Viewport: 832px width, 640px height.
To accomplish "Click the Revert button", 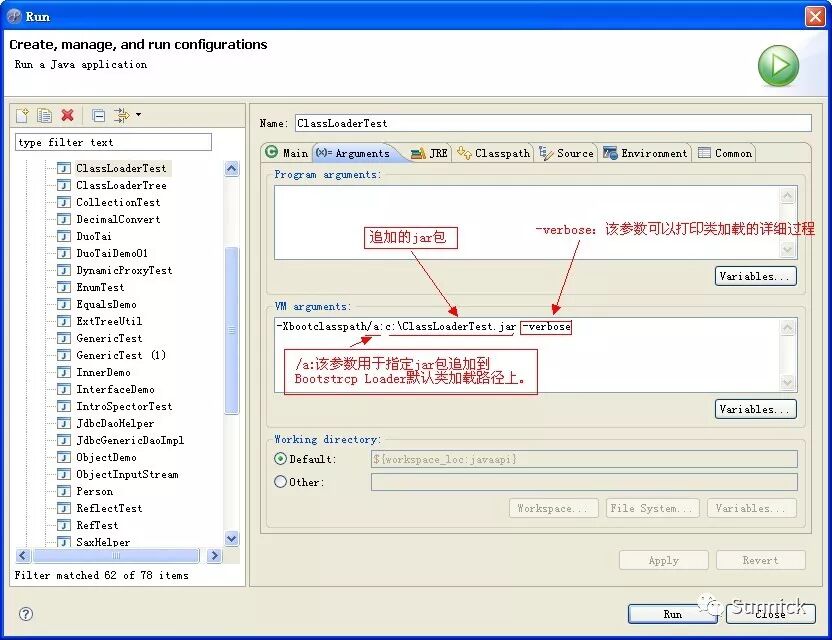I will click(x=761, y=560).
